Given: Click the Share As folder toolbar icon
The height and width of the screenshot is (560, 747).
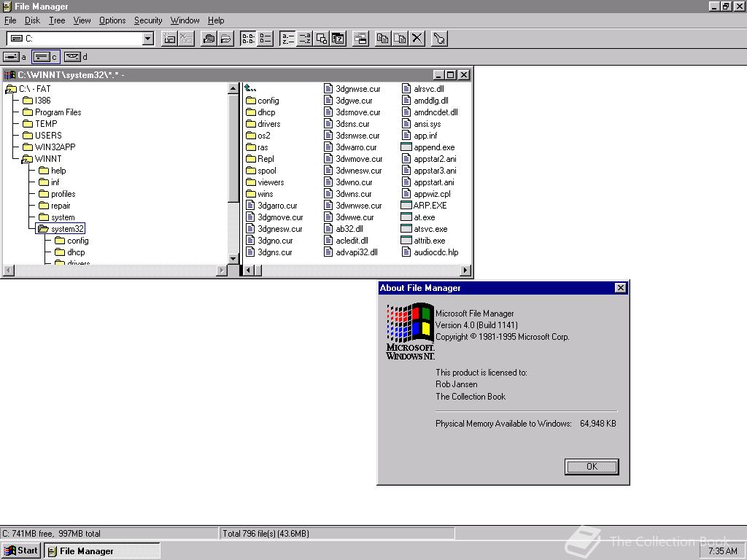Looking at the screenshot, I should 208,39.
